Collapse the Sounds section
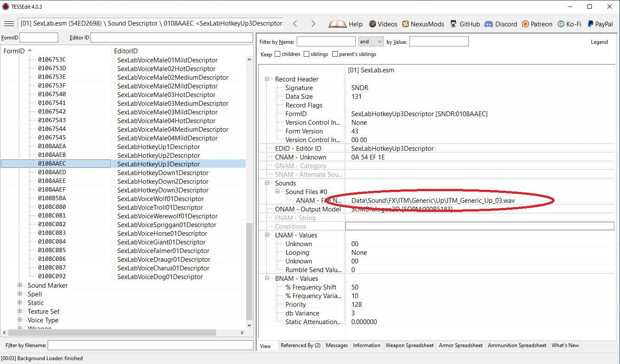Image resolution: width=620 pixels, height=364 pixels. (x=267, y=183)
